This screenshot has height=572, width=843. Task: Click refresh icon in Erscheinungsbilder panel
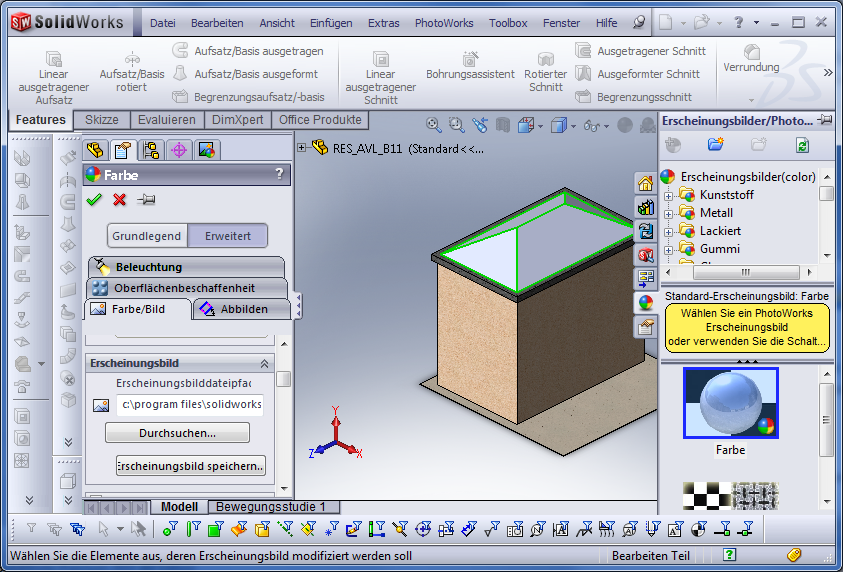tap(802, 145)
